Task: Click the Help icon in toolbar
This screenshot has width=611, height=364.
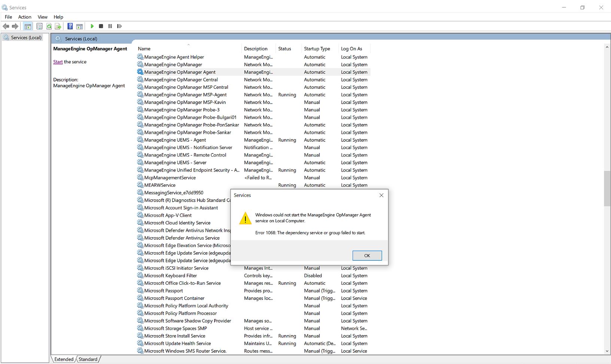Action: pyautogui.click(x=70, y=26)
